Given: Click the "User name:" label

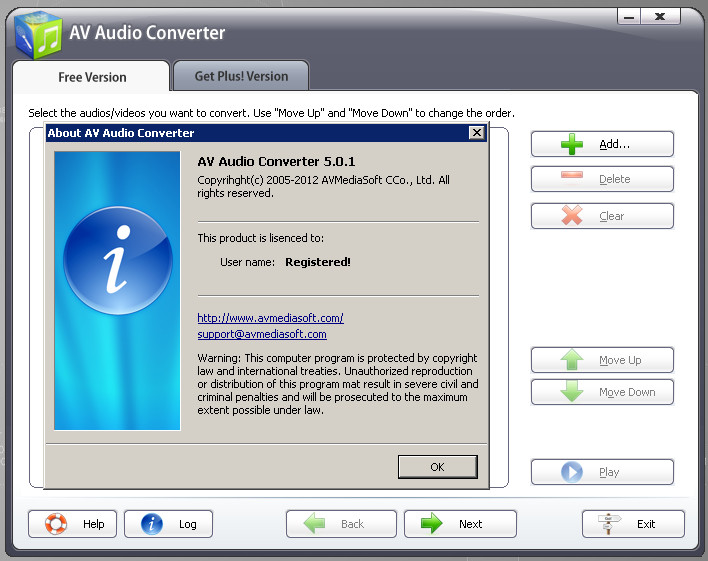Looking at the screenshot, I should point(247,262).
